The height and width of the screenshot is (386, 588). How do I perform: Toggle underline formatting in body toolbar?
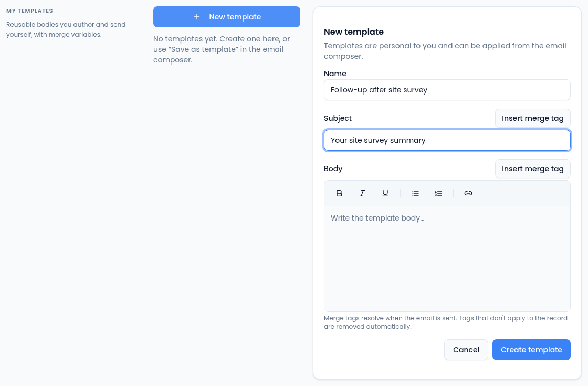coord(385,193)
